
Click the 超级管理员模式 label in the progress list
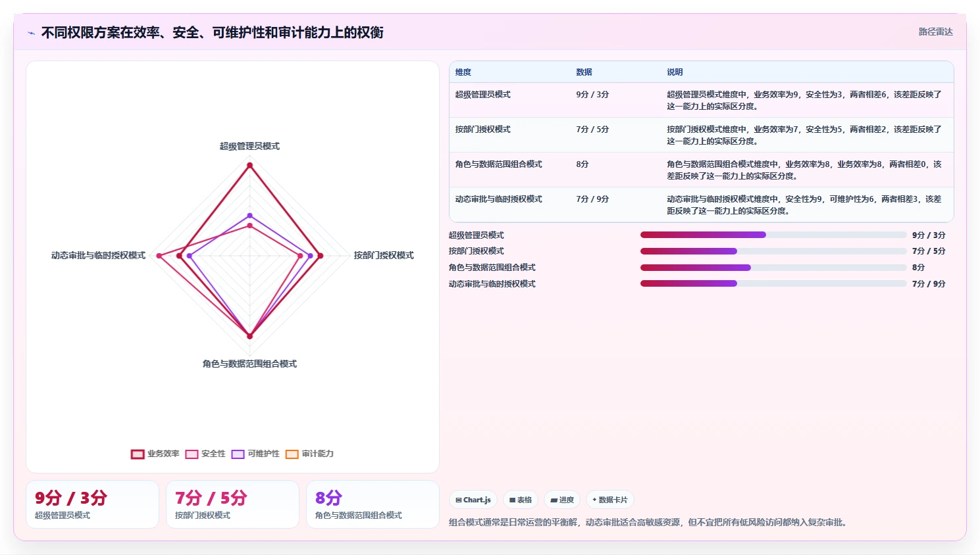(x=477, y=235)
